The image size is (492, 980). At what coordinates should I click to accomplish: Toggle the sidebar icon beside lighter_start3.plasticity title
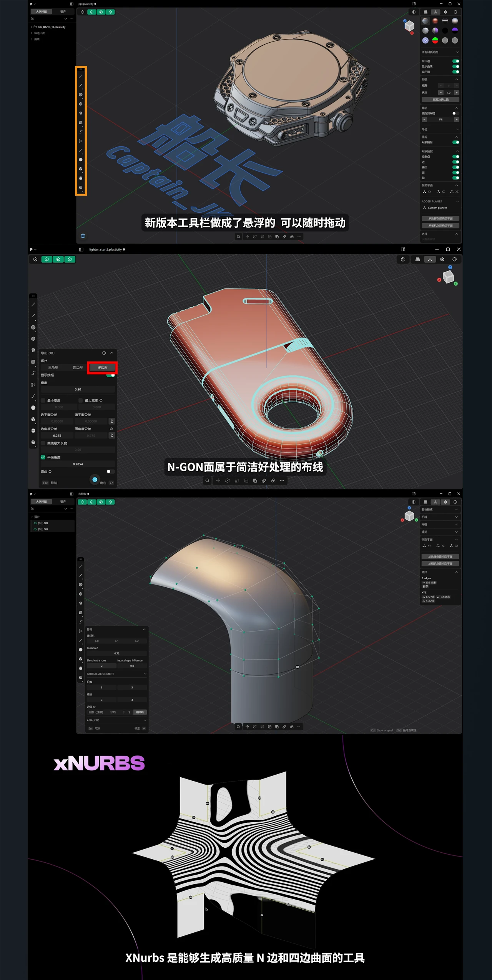[x=81, y=250]
